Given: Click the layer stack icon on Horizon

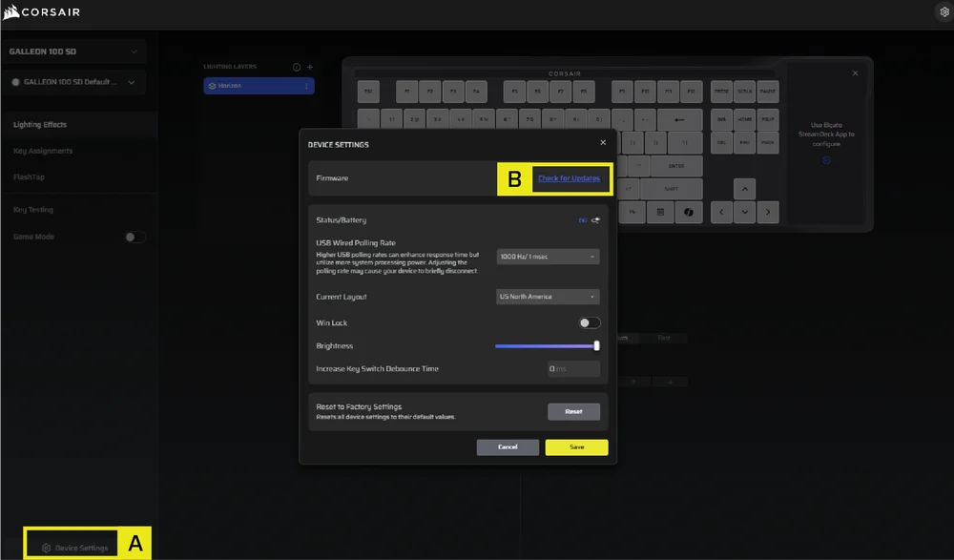Looking at the screenshot, I should 212,85.
